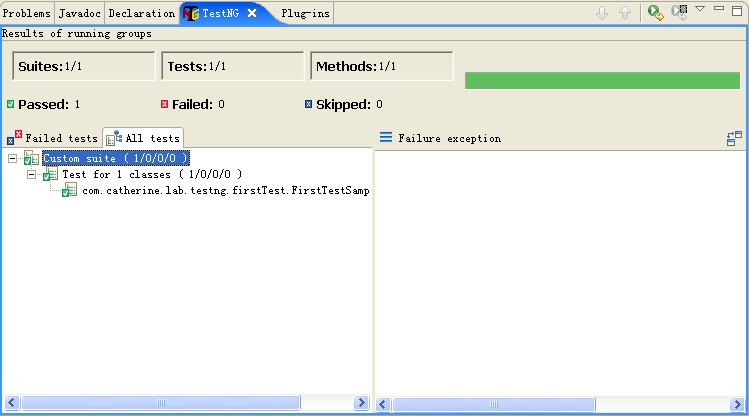
Task: Open the TestNG view menu triangle
Action: 700,9
